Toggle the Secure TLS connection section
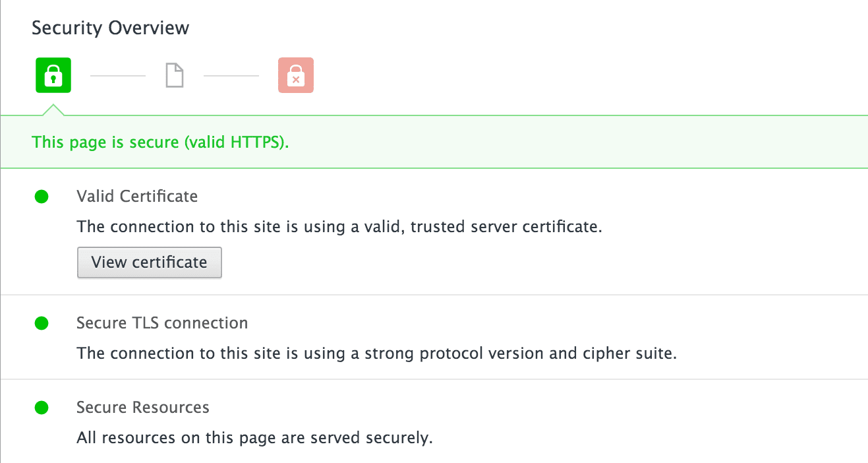The height and width of the screenshot is (463, 868). [162, 323]
